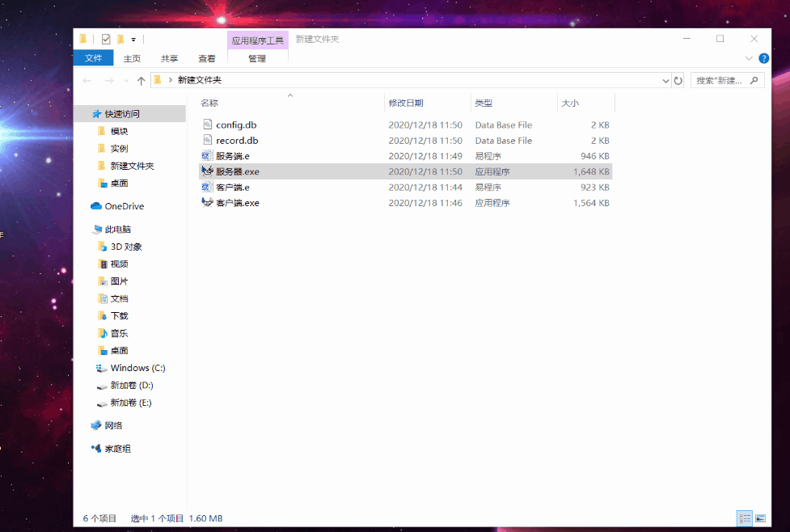
Task: Select the file name 客户端.exe
Action: (x=238, y=202)
